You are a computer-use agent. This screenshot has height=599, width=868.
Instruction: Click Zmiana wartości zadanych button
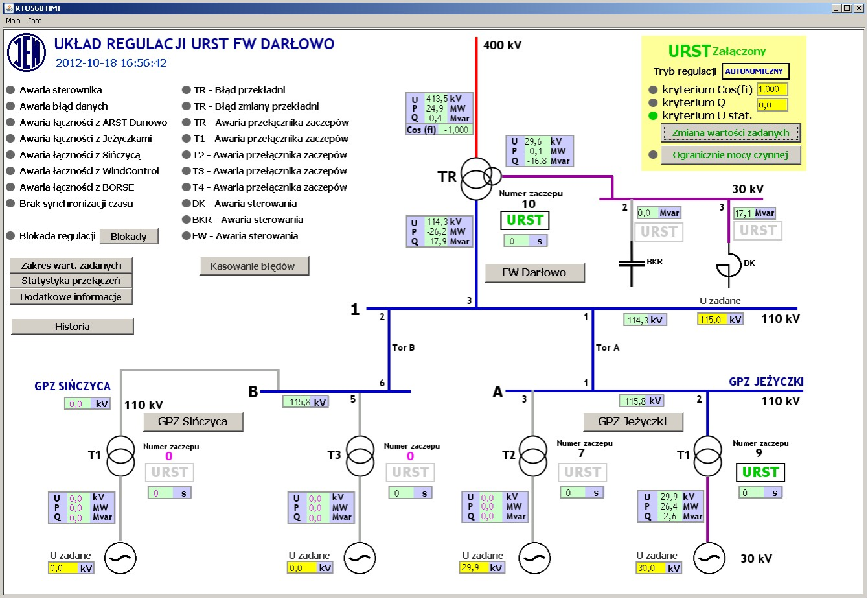(x=731, y=133)
